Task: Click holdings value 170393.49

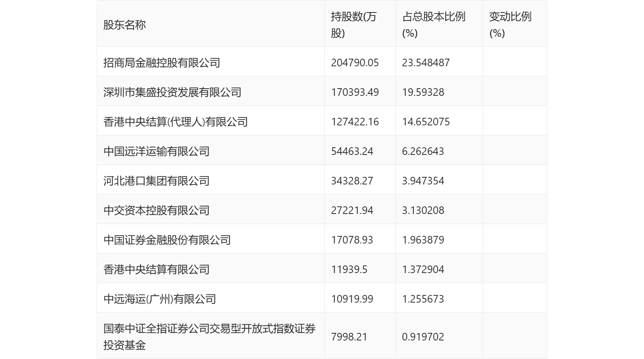Action: point(355,92)
